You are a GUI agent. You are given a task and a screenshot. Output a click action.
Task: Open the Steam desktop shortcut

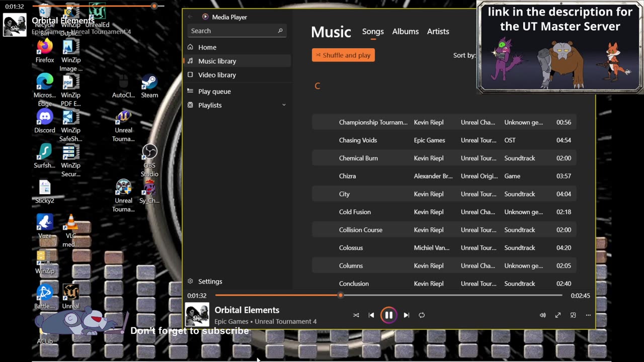click(x=149, y=85)
